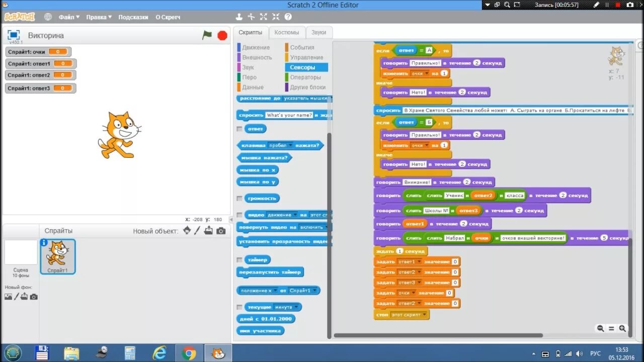Paint a new backdrop

[16, 297]
